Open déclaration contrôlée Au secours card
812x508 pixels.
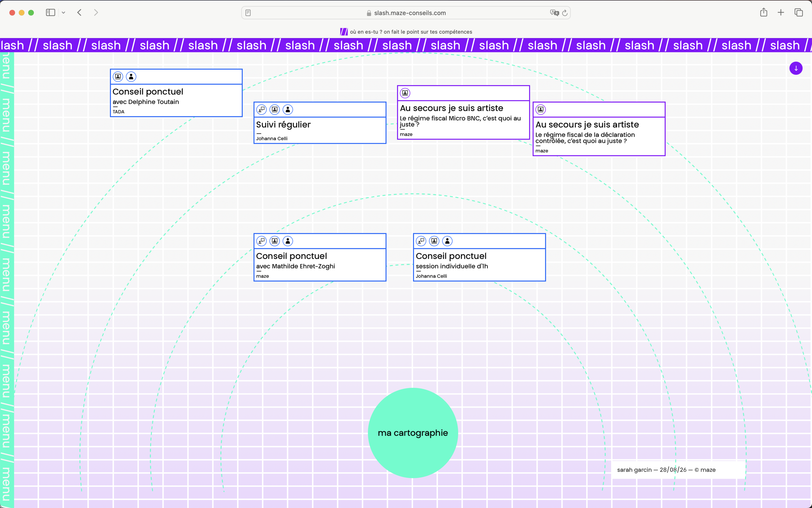tap(599, 129)
